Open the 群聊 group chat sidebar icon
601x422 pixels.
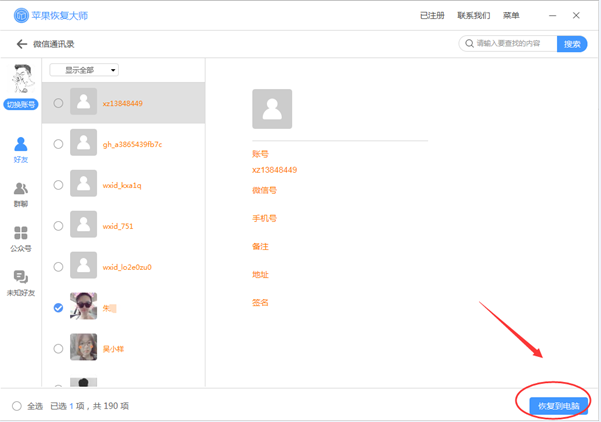click(x=21, y=194)
